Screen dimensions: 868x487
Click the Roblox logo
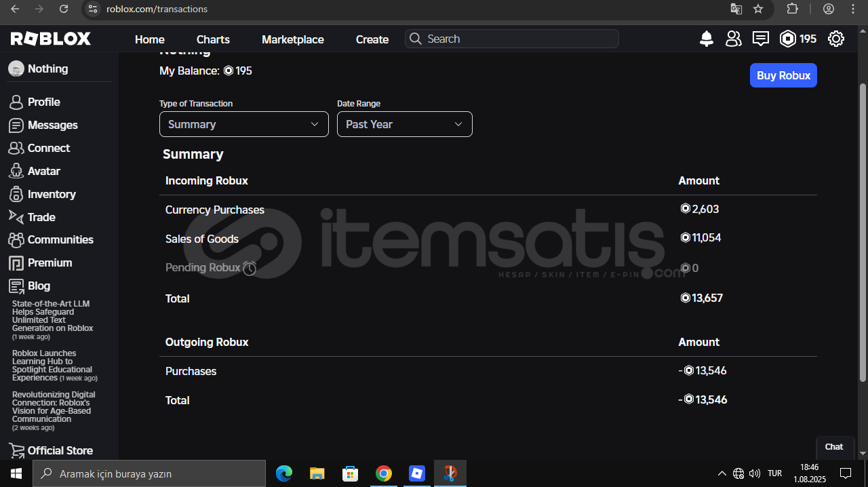[x=51, y=39]
